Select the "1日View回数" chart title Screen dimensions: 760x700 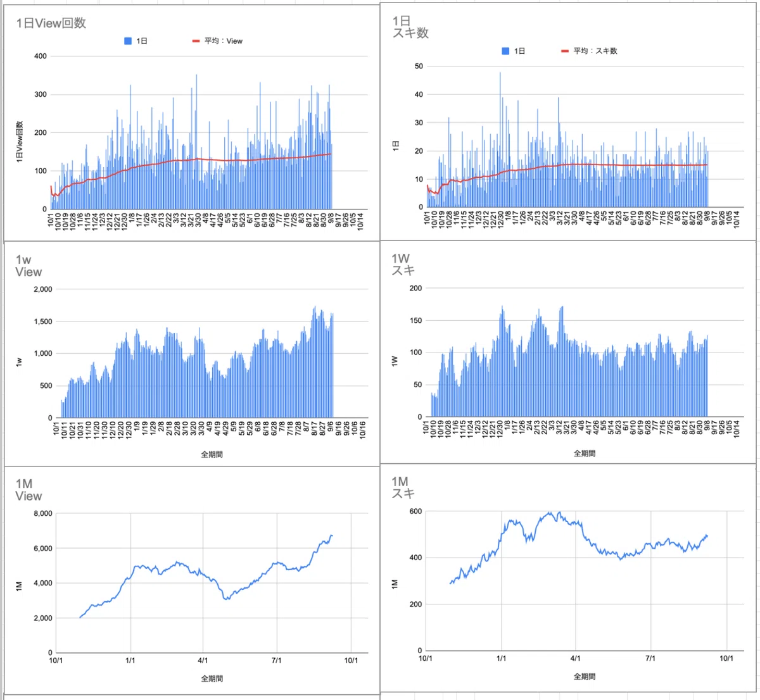coord(51,23)
